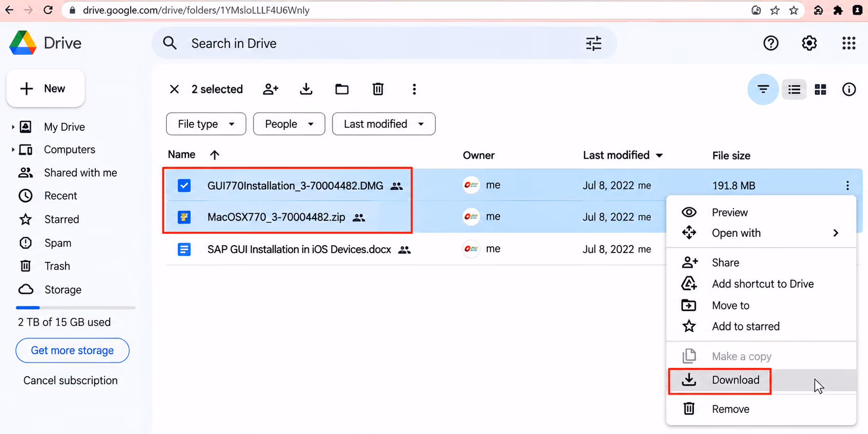
Task: Switch to grid layout view
Action: 821,90
